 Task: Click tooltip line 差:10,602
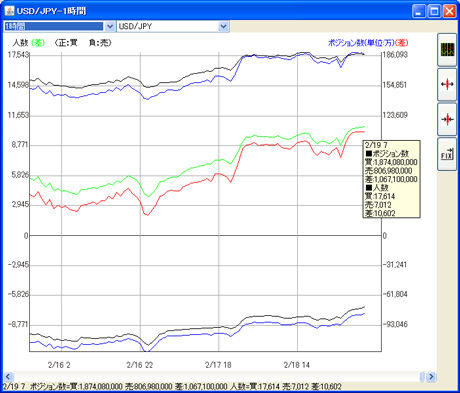380,213
